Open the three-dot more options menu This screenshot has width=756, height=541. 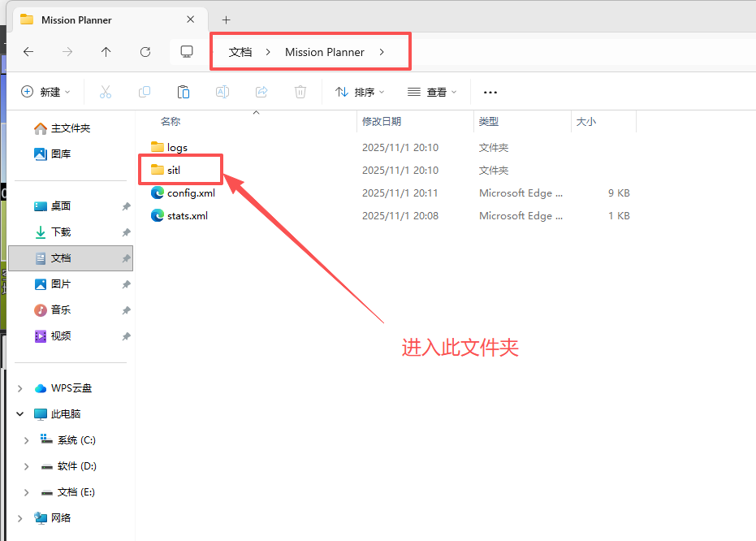490,92
